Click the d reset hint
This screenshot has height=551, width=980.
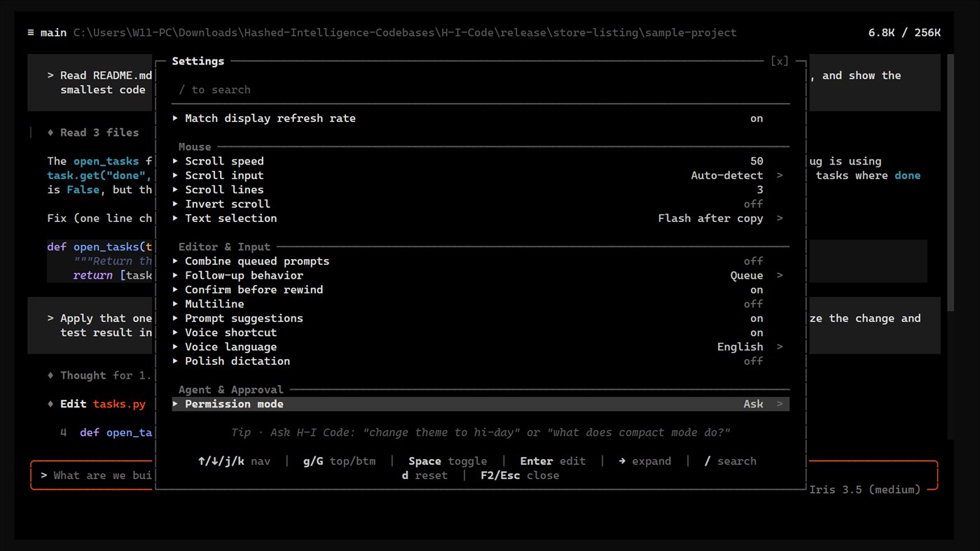[425, 475]
